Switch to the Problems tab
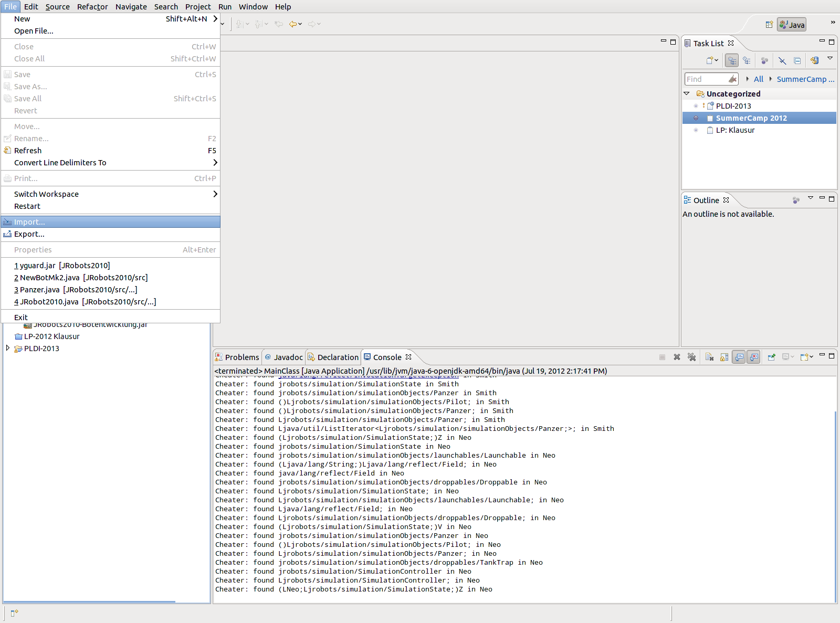The height and width of the screenshot is (623, 840). 237,357
